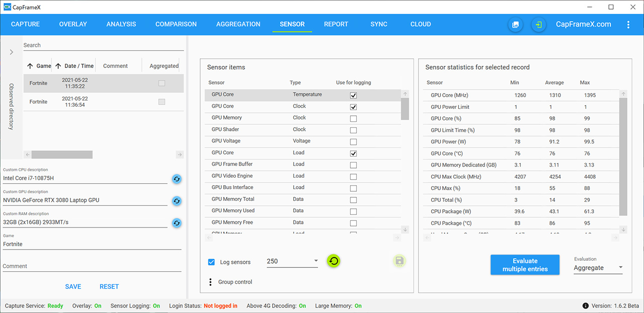The image size is (644, 313).
Task: Enable GPU Voltage logging checkbox
Action: (353, 142)
